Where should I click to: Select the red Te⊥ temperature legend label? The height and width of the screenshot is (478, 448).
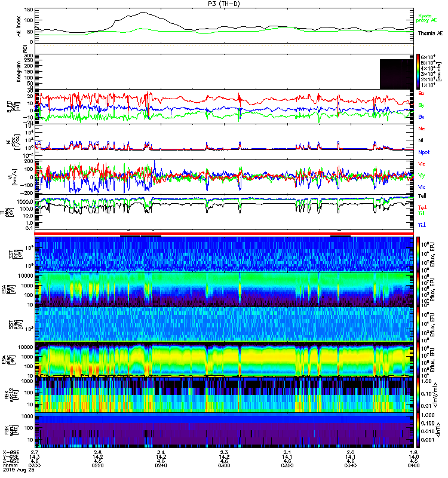[x=422, y=207]
